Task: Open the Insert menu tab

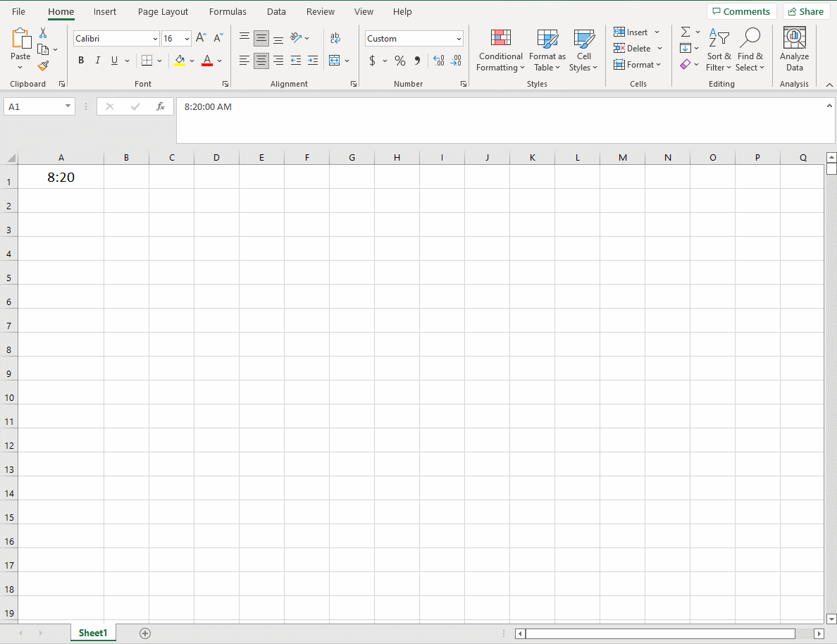Action: pos(104,11)
